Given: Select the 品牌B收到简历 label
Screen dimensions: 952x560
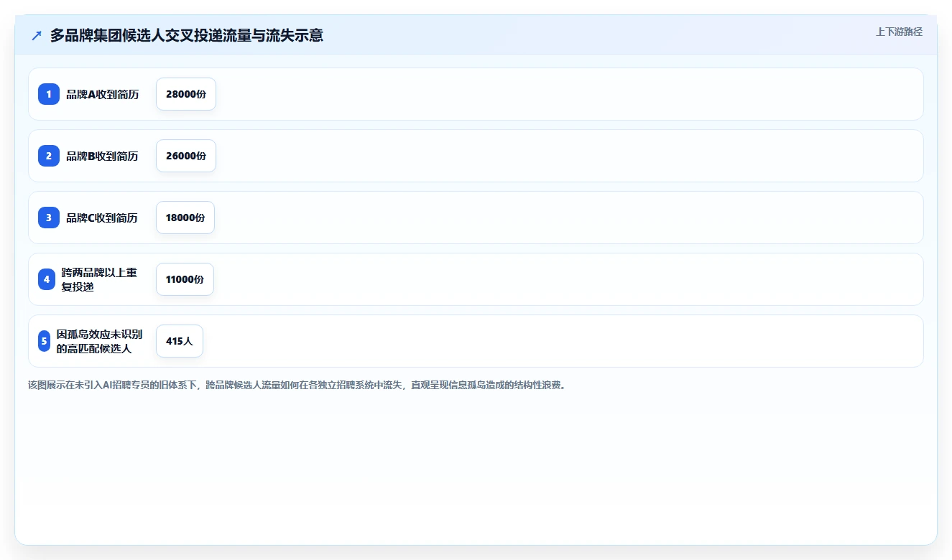Looking at the screenshot, I should coord(103,156).
